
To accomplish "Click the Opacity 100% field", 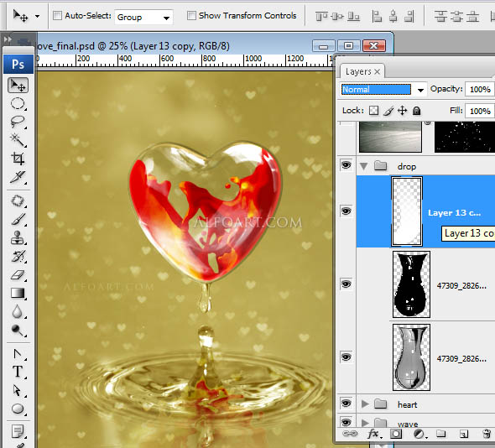I will click(480, 89).
